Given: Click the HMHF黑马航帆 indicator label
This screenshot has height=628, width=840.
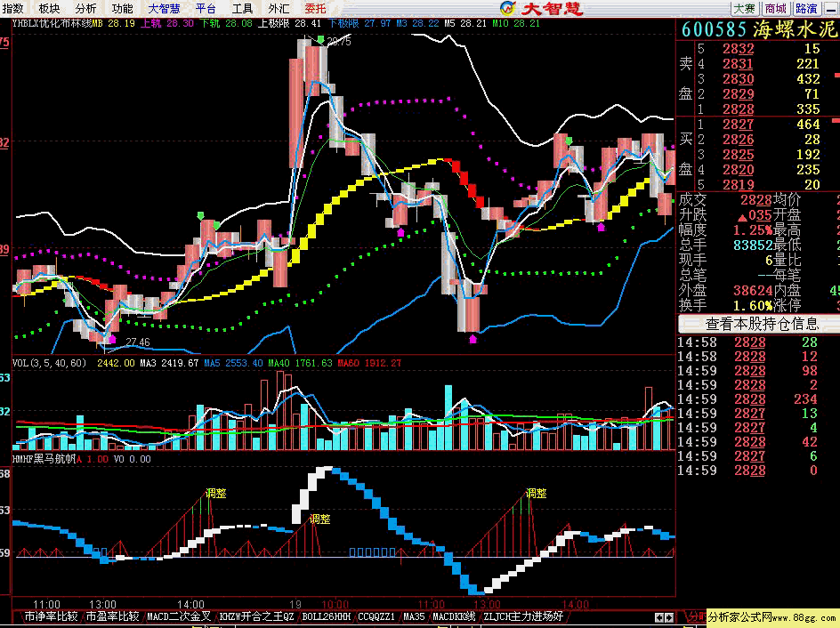Looking at the screenshot, I should click(x=44, y=459).
